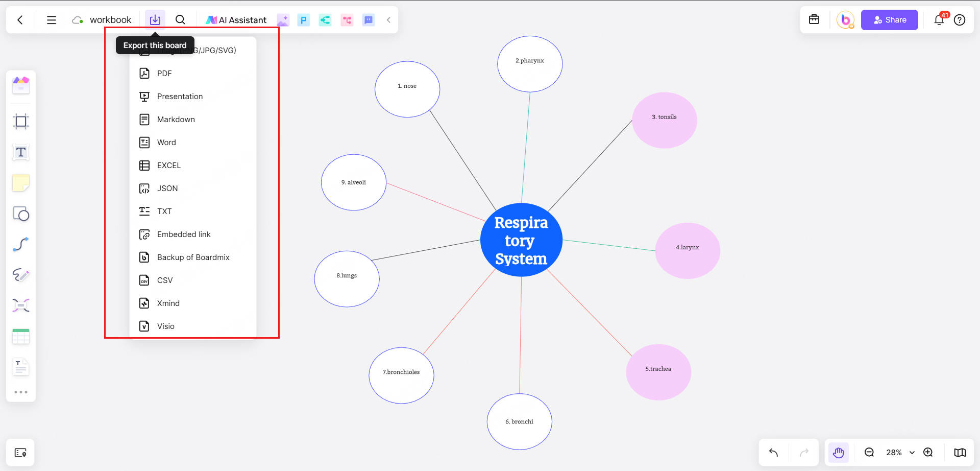Expand more tools ellipsis in sidebar
The height and width of the screenshot is (471, 980).
(x=21, y=392)
